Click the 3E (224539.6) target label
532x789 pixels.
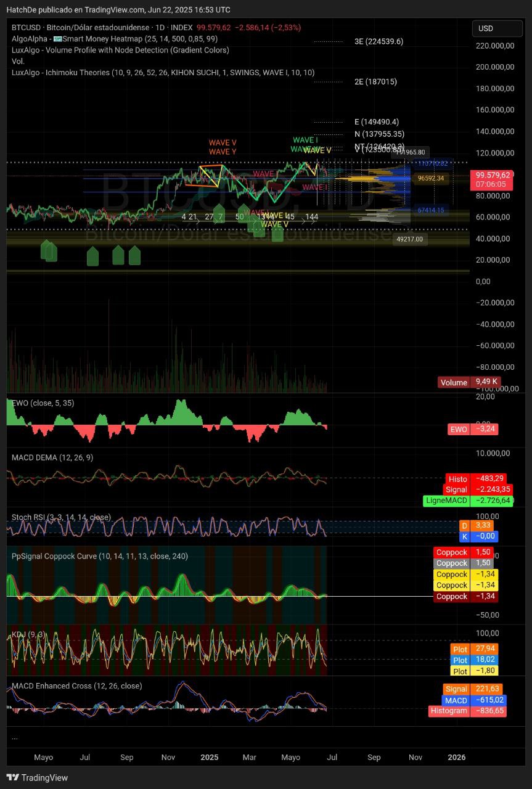(x=379, y=41)
